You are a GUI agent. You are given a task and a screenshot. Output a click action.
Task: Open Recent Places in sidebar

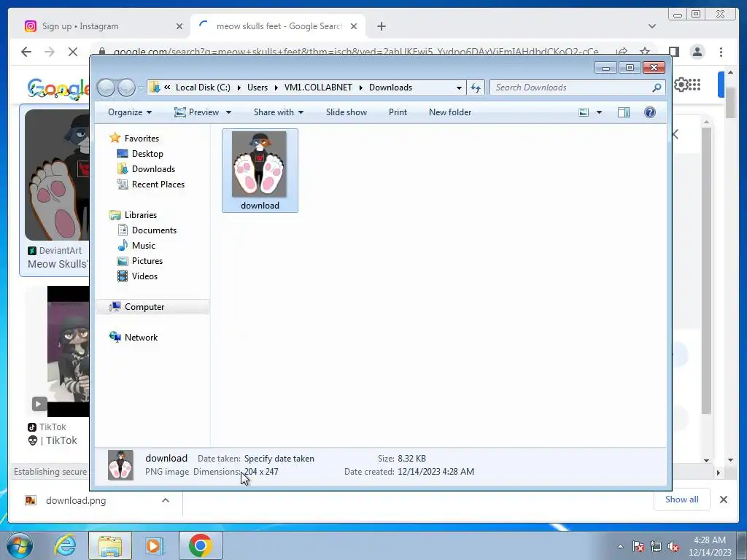[158, 184]
